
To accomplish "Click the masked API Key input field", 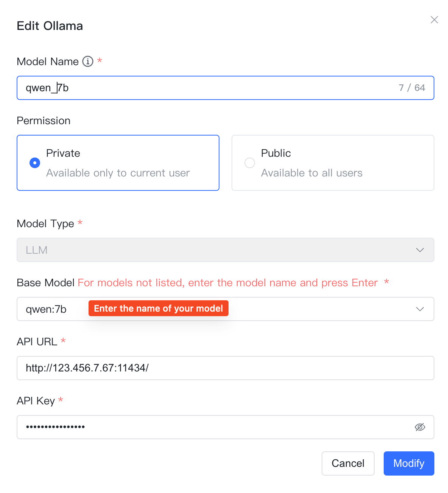I will pyautogui.click(x=226, y=427).
